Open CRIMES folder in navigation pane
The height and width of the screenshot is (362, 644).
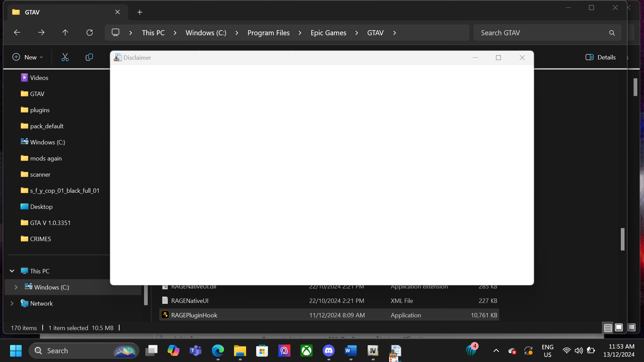point(40,239)
